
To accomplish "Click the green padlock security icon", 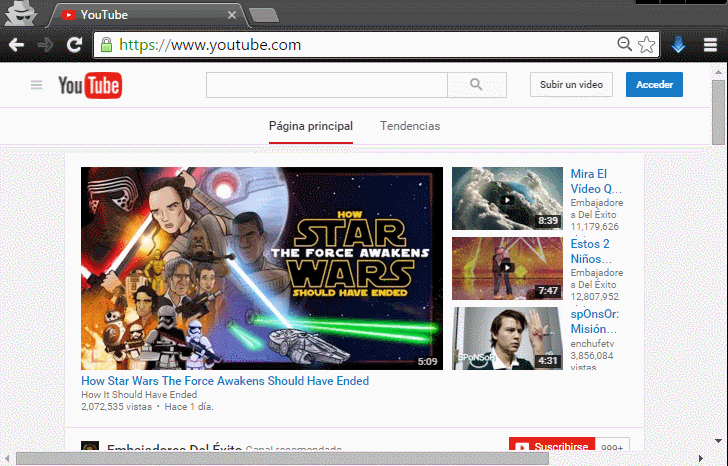I will [106, 45].
